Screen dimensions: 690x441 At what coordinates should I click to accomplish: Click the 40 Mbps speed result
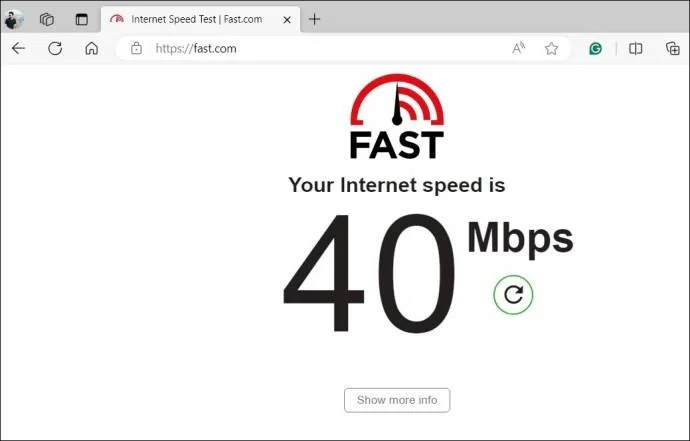coord(427,272)
